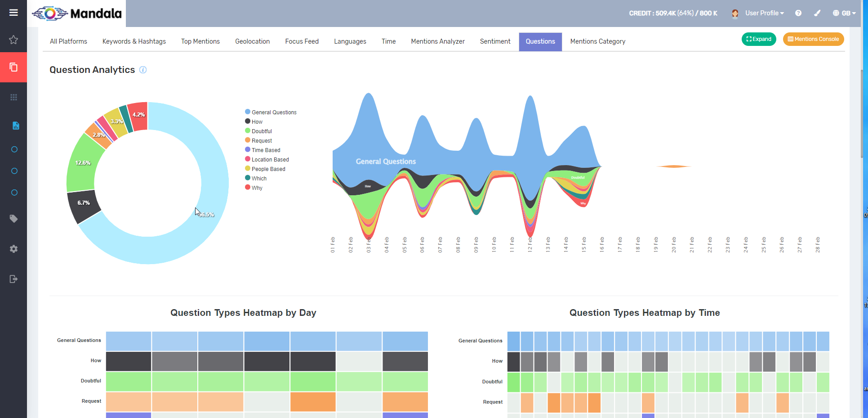This screenshot has width=868, height=418.
Task: Expand the GB language selector
Action: (x=844, y=13)
